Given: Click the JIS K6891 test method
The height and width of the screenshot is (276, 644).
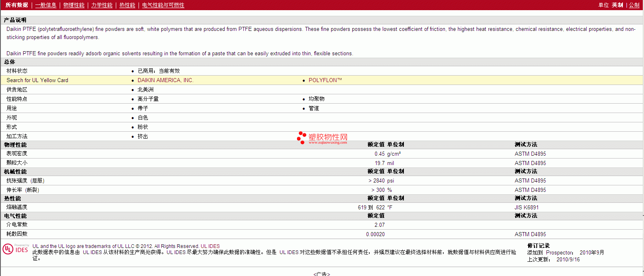Looking at the screenshot, I should click(527, 207).
